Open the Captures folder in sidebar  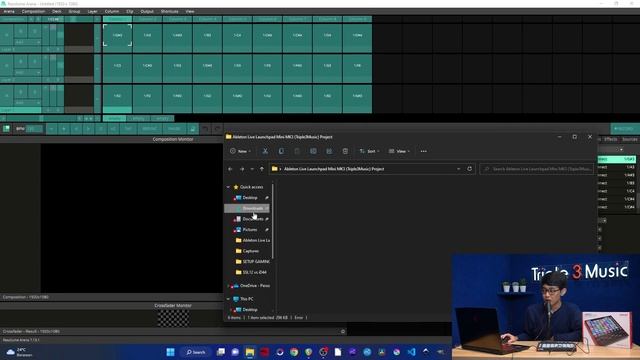click(x=250, y=251)
